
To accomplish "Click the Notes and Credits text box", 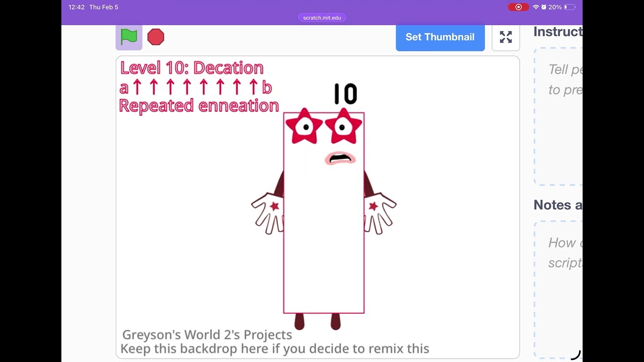I will (558, 290).
